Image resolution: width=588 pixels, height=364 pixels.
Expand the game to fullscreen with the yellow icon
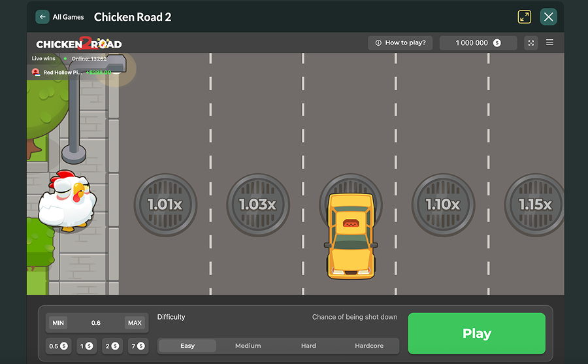(524, 17)
